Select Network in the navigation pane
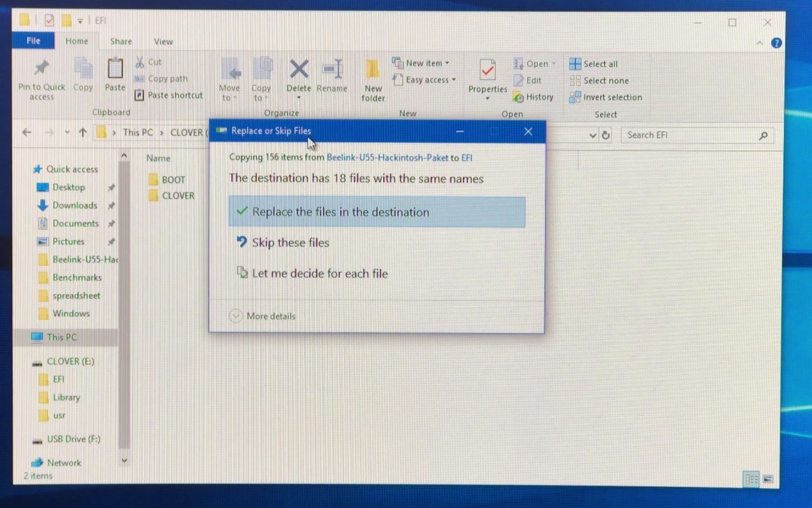The height and width of the screenshot is (508, 812). (x=57, y=463)
